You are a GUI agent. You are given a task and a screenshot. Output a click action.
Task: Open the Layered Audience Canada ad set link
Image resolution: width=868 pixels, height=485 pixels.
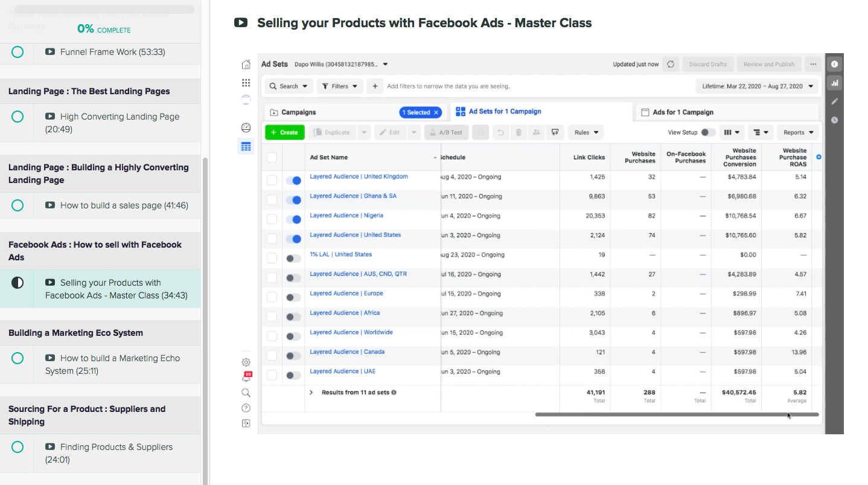(x=347, y=352)
